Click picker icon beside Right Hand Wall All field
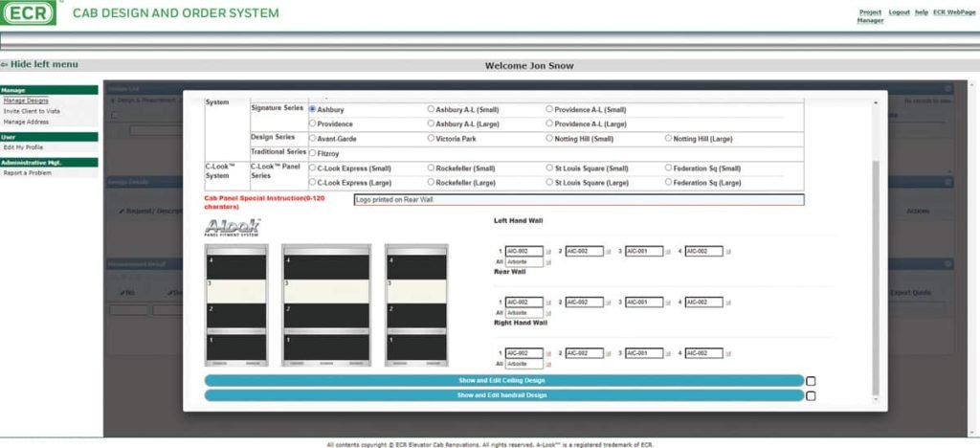This screenshot has width=980, height=448. point(548,365)
